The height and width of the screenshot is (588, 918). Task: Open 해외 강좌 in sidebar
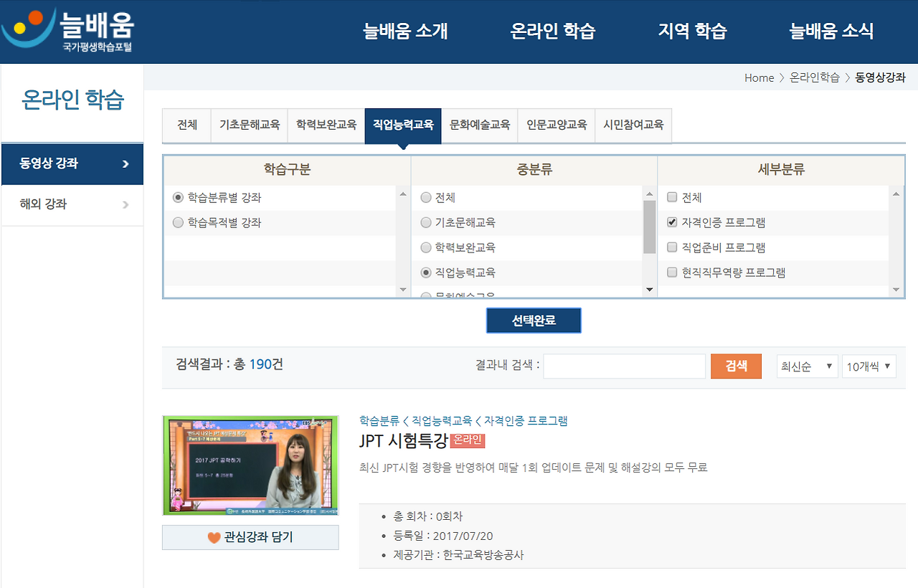point(72,205)
